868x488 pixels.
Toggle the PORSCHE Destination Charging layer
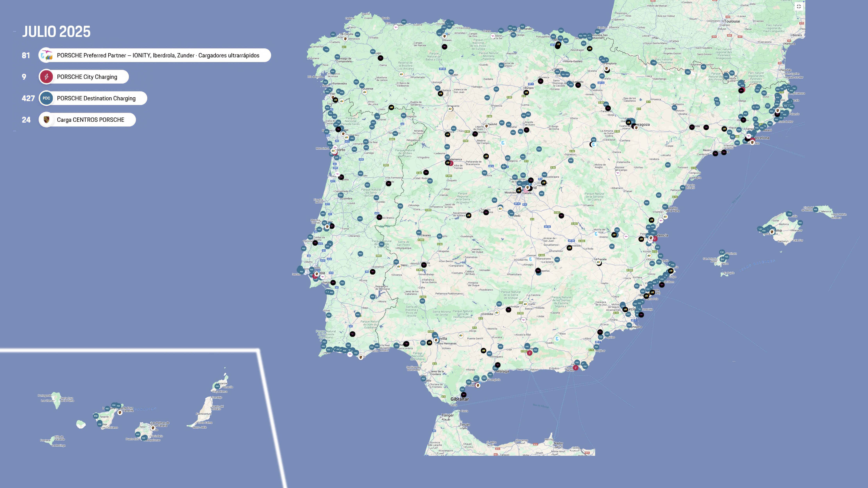point(93,98)
